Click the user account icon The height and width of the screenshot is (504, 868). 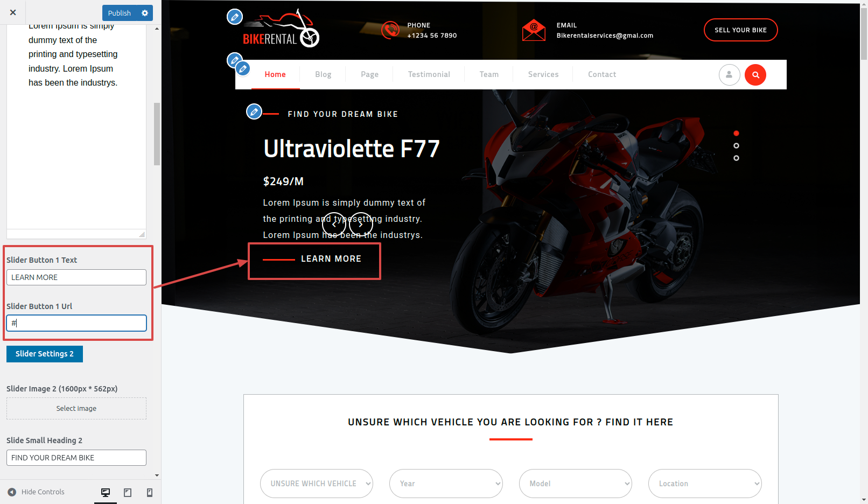729,75
